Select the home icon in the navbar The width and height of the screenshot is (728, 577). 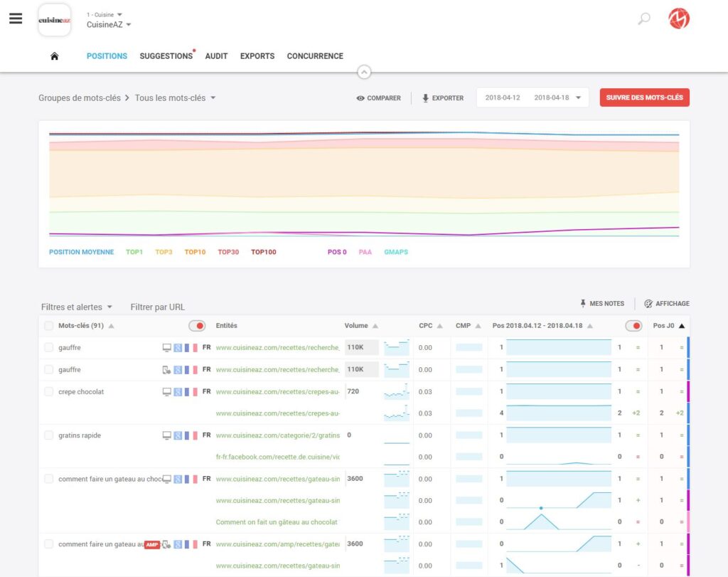pyautogui.click(x=55, y=55)
